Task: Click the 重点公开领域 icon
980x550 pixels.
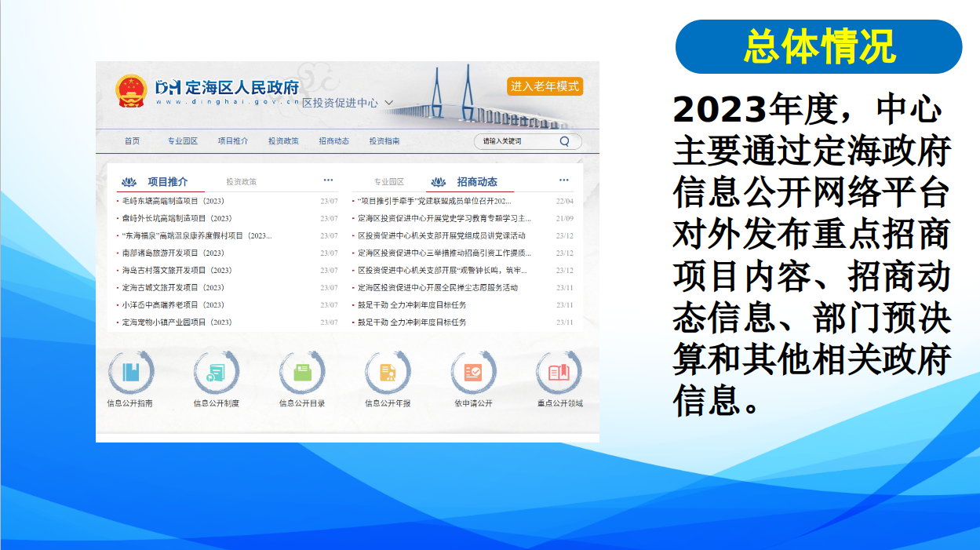Action: point(559,373)
